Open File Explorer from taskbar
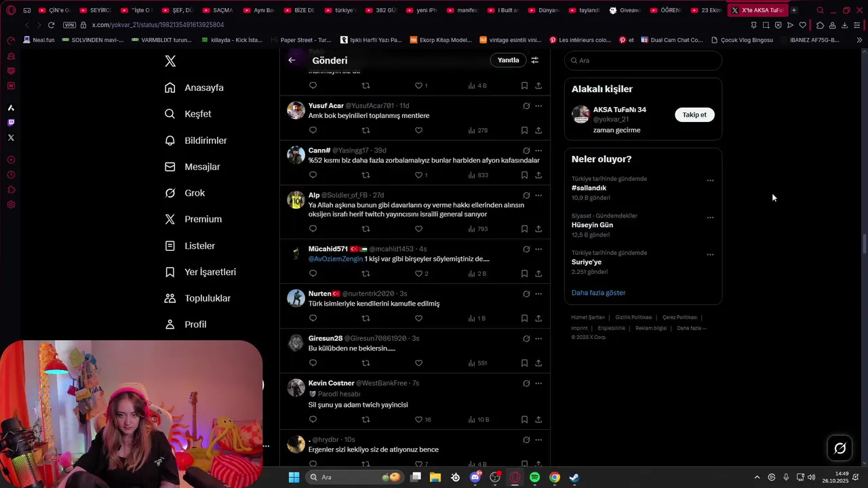Image resolution: width=868 pixels, height=488 pixels. [435, 477]
